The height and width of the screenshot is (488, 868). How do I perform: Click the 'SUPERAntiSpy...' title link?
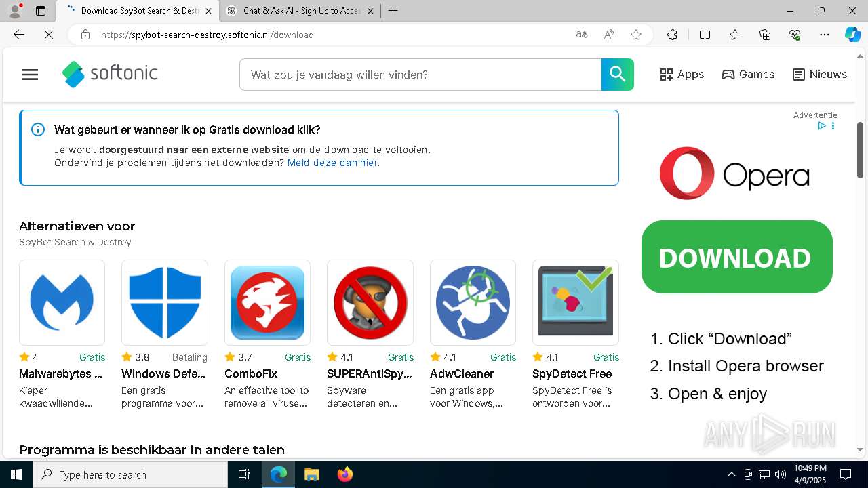(x=370, y=373)
